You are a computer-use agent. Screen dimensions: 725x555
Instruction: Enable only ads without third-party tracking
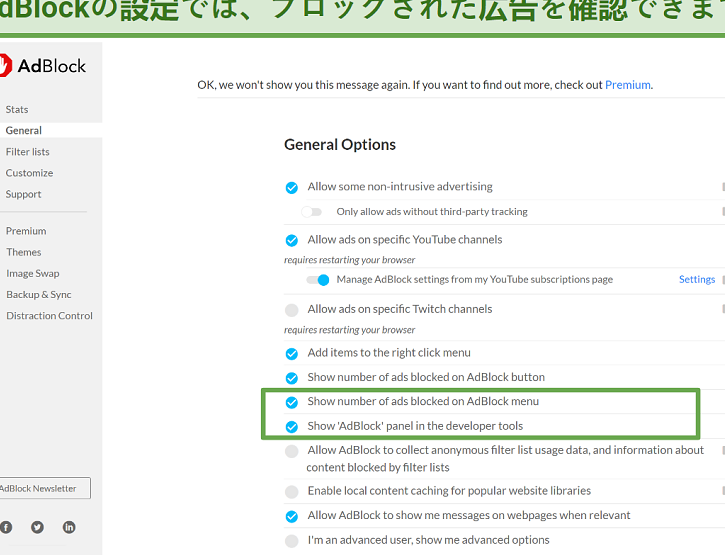pos(312,212)
